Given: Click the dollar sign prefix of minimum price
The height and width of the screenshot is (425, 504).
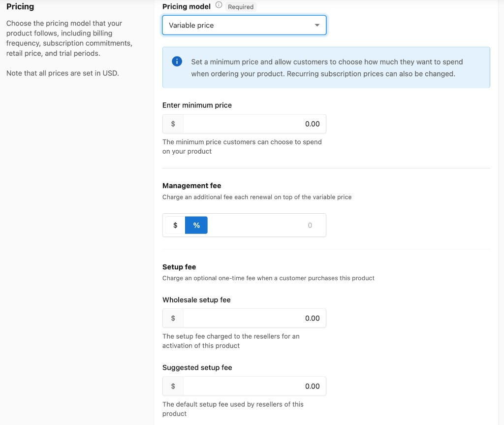Looking at the screenshot, I should (173, 124).
